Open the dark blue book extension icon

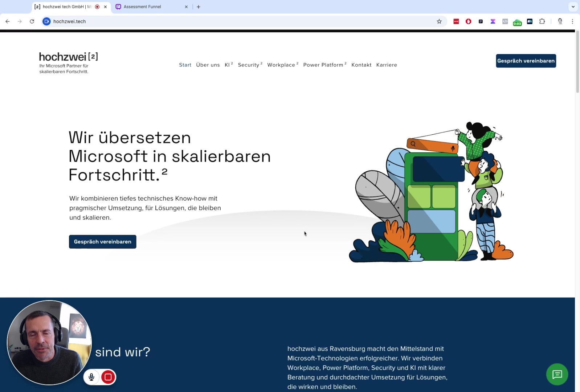point(530,21)
